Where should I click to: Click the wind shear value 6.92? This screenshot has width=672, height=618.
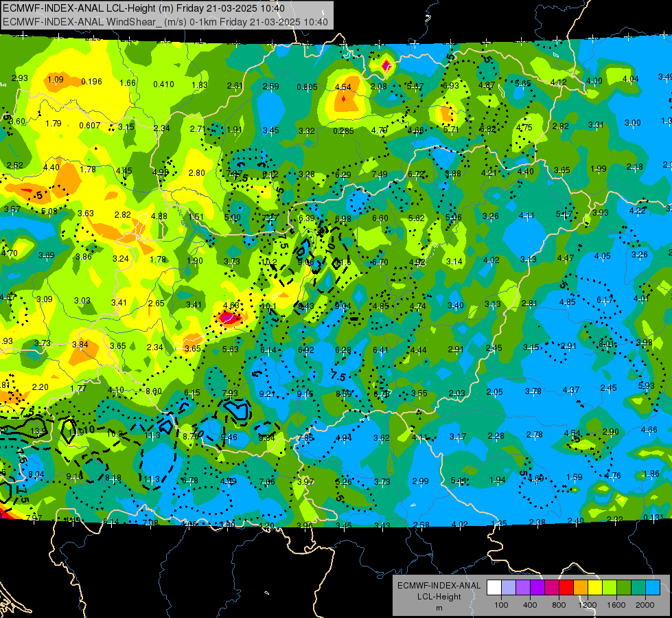pyautogui.click(x=306, y=350)
